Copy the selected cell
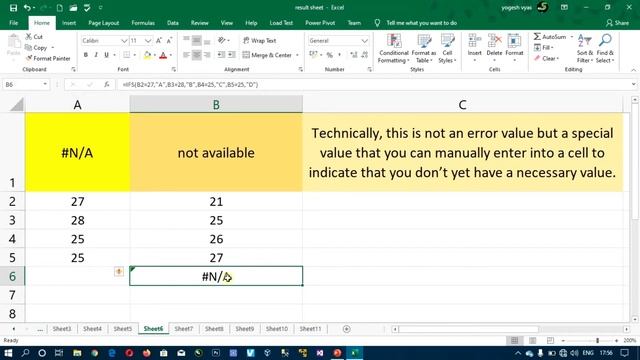640x360 pixels. [36, 48]
